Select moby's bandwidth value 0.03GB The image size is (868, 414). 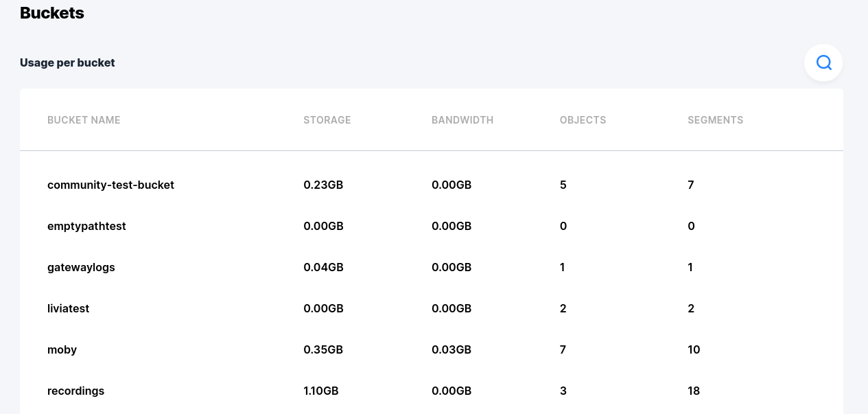pos(451,349)
